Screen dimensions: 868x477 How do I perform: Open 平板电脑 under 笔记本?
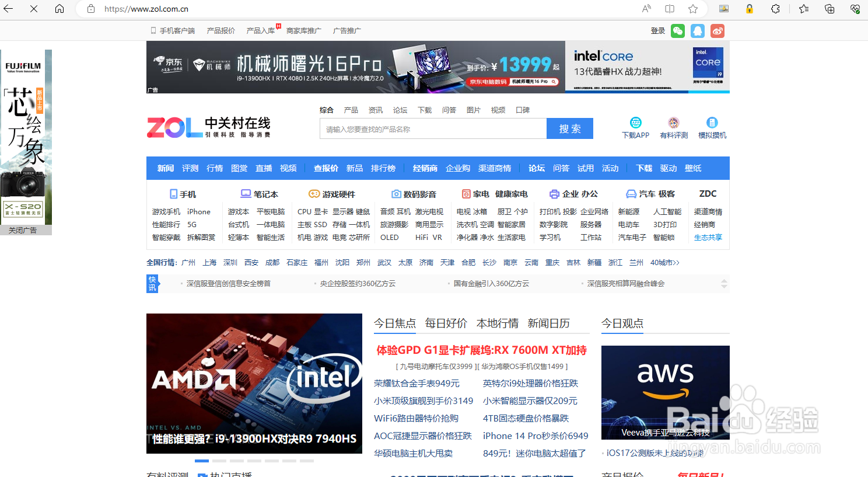[271, 212]
